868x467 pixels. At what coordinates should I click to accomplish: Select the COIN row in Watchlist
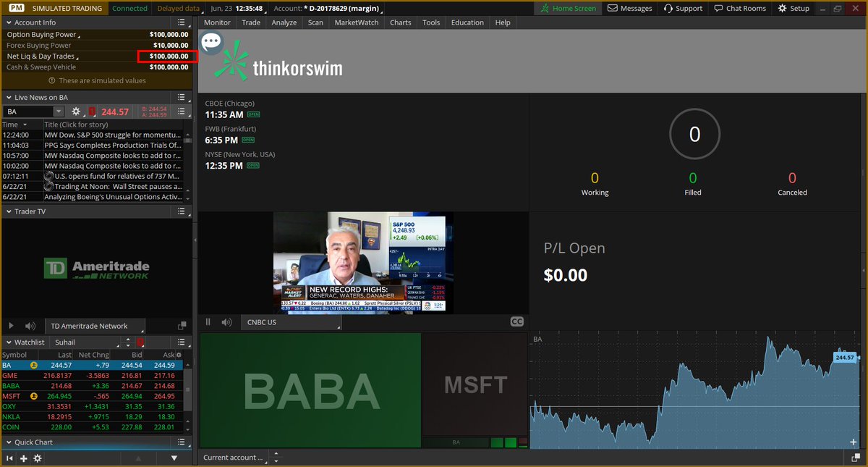click(91, 427)
